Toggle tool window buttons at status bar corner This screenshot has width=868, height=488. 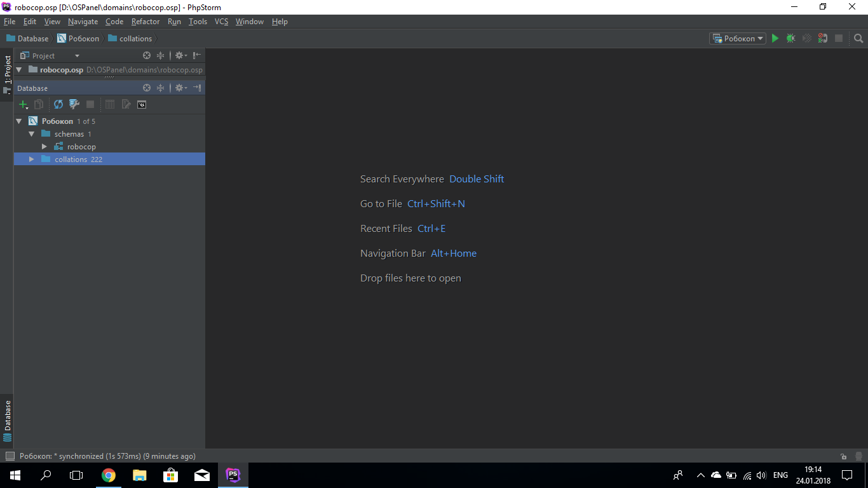[x=10, y=456]
